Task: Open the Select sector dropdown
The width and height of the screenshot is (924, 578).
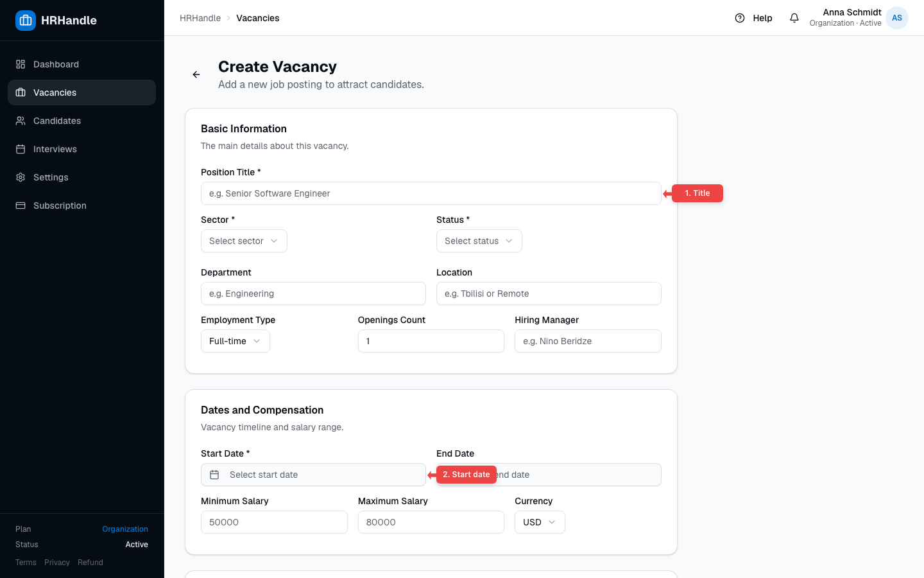Action: point(244,241)
